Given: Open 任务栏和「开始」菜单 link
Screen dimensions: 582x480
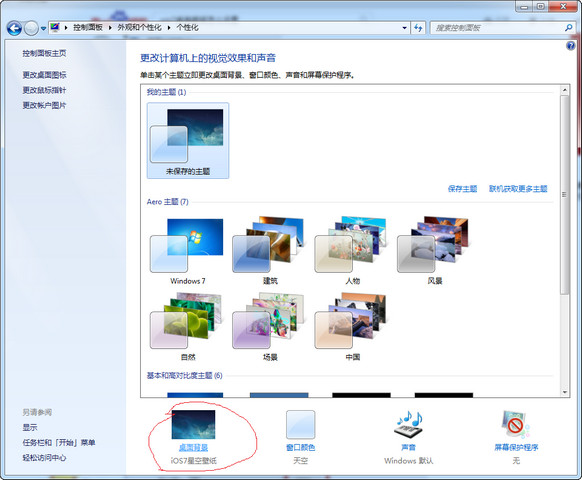Looking at the screenshot, I should click(59, 443).
